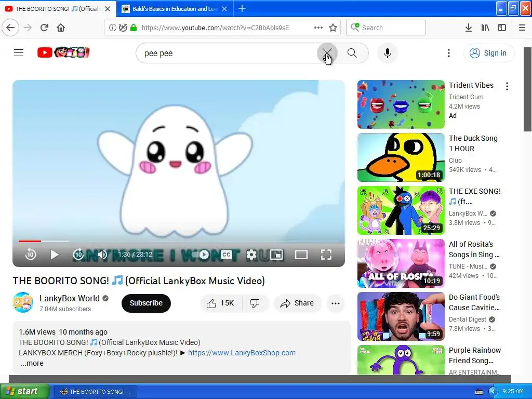Play the video
Viewport: 532px width, 399px height.
[54, 254]
